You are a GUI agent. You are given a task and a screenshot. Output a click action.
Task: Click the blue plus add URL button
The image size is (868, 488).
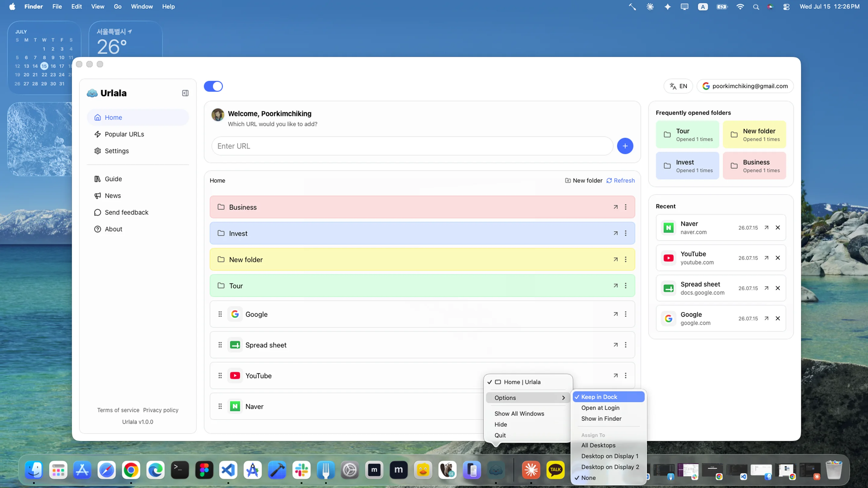pos(625,146)
